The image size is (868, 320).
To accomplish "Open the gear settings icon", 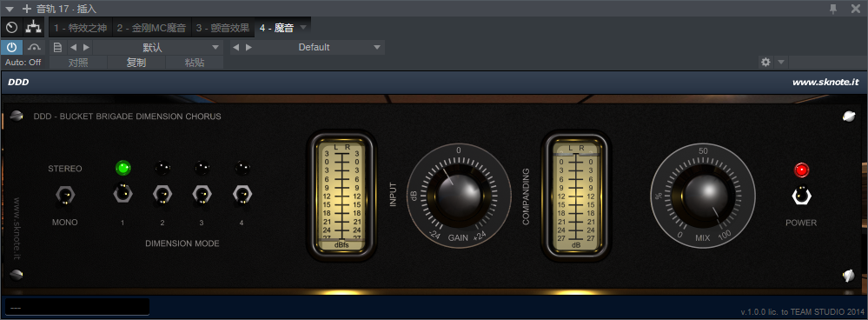I will click(765, 62).
